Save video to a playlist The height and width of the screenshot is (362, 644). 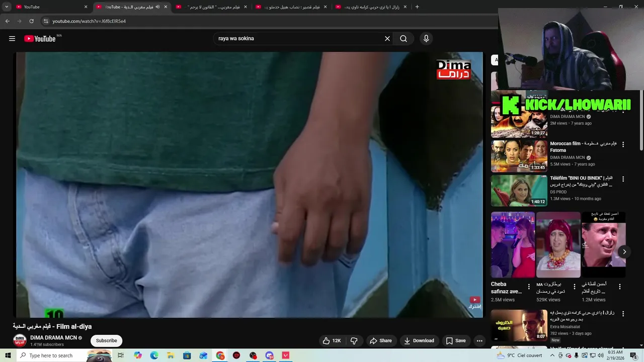pos(456,340)
